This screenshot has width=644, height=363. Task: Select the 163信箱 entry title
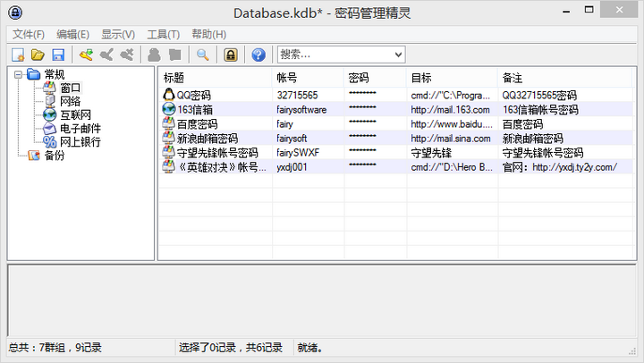tap(195, 110)
